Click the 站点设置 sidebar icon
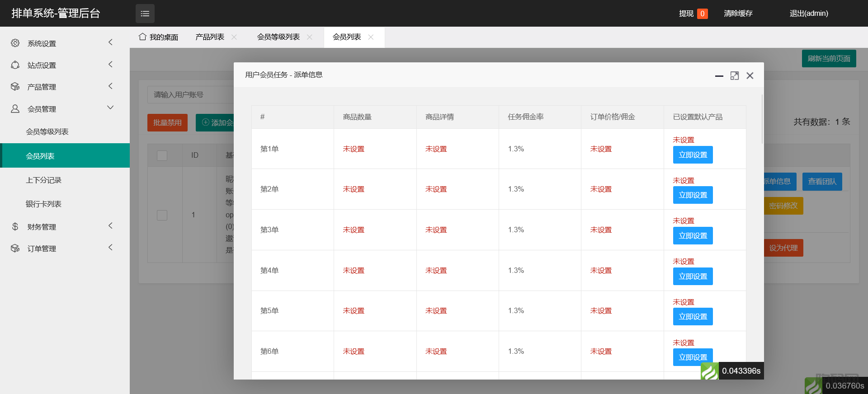Viewport: 868px width, 394px height. (15, 65)
